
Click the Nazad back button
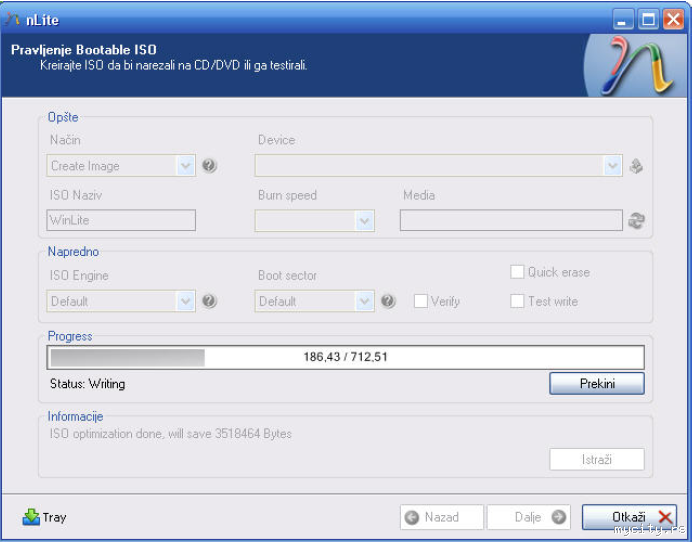click(442, 517)
